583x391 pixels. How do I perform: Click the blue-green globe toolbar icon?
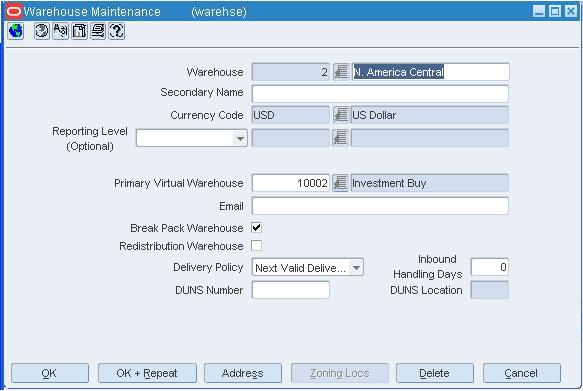coord(16,31)
